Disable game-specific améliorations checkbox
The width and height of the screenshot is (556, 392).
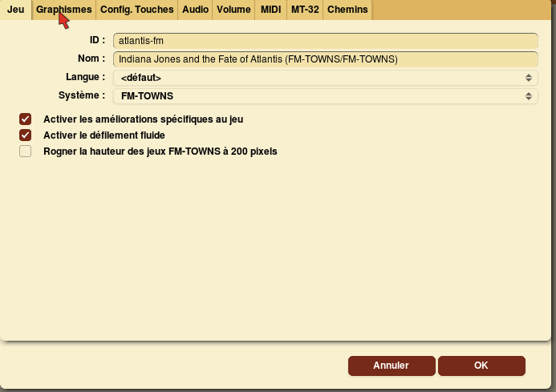tap(25, 119)
